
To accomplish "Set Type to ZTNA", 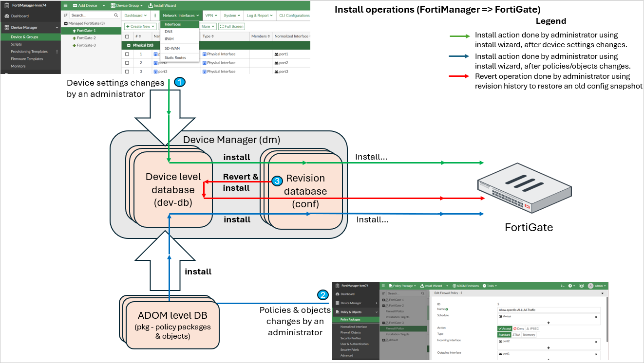I will [516, 335].
